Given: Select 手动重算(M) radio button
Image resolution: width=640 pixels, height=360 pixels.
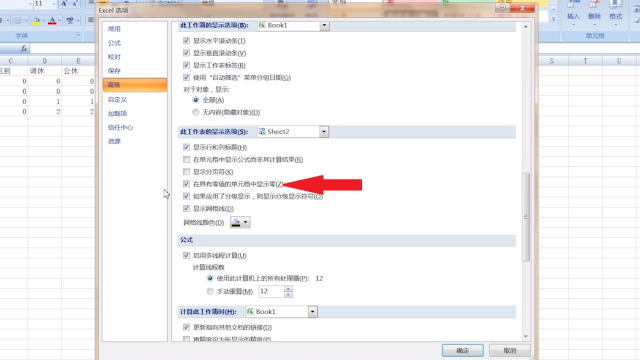Looking at the screenshot, I should tap(210, 291).
